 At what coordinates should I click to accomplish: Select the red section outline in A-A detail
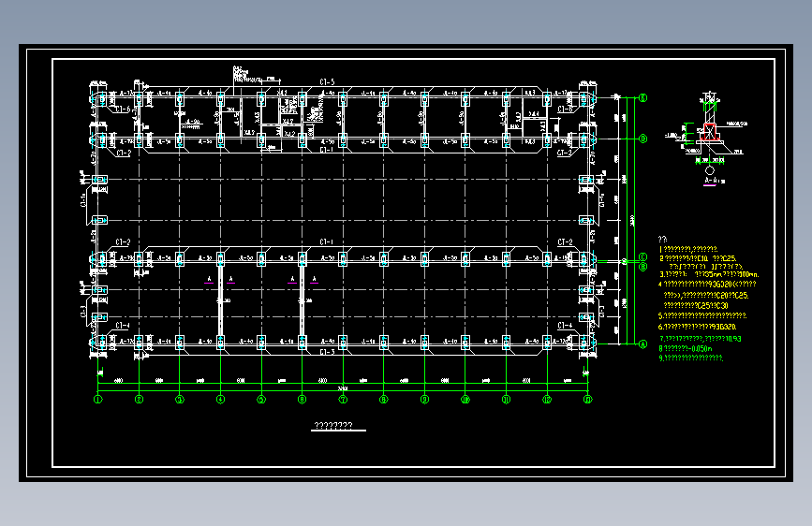pos(710,132)
